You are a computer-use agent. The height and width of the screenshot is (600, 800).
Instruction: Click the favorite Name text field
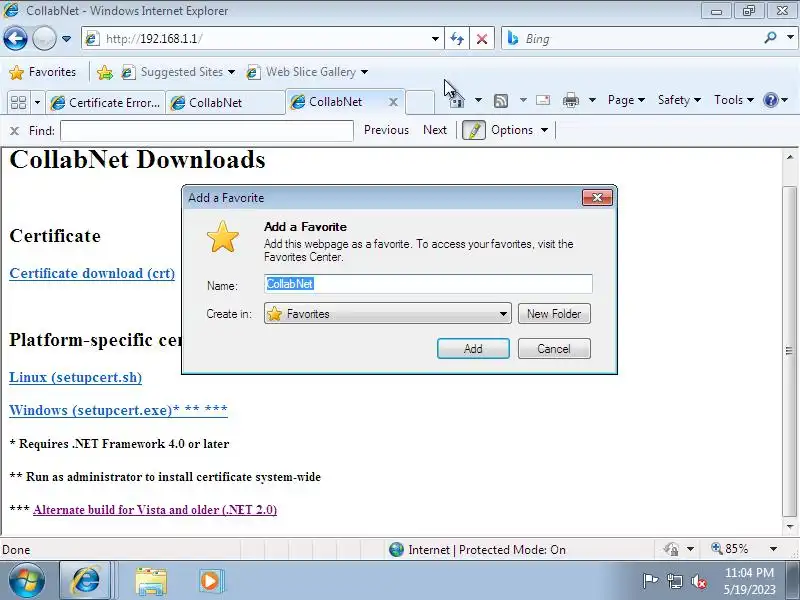pyautogui.click(x=428, y=284)
